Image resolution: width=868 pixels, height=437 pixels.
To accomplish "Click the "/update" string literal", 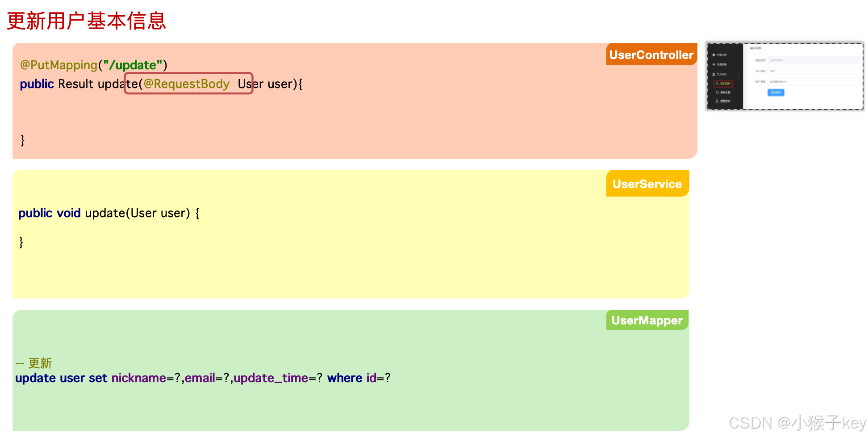I will coord(133,65).
